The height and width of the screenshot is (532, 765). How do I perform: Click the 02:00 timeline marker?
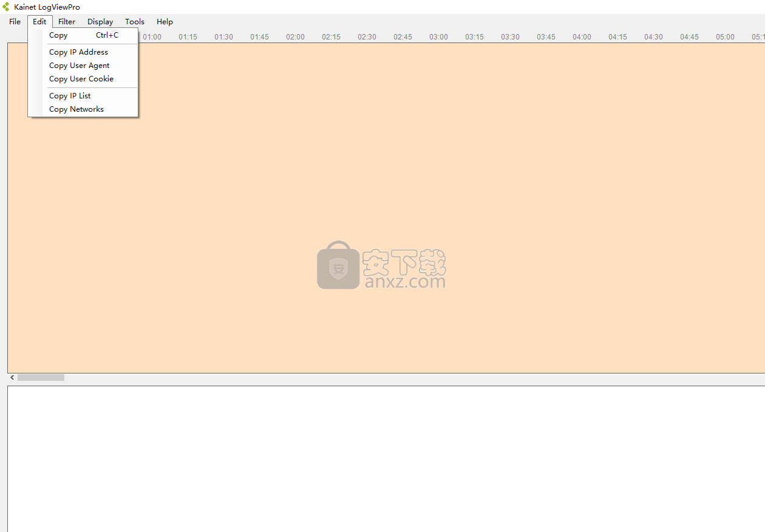[295, 37]
